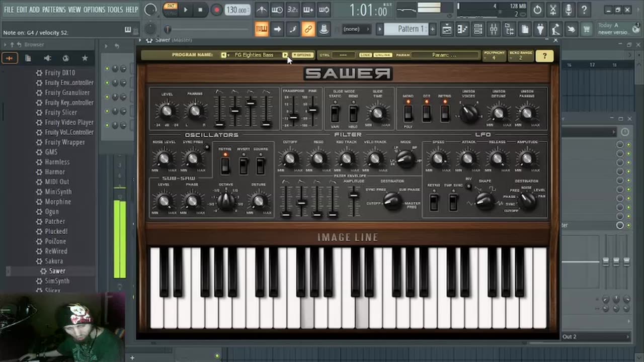Open the FILE menu
Image resolution: width=644 pixels, height=362 pixels.
click(x=9, y=10)
